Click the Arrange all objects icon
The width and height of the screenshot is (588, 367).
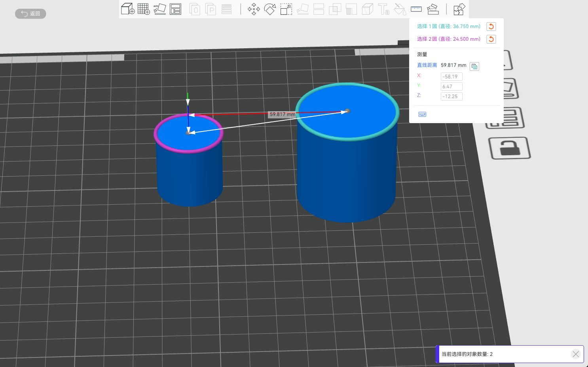[175, 9]
